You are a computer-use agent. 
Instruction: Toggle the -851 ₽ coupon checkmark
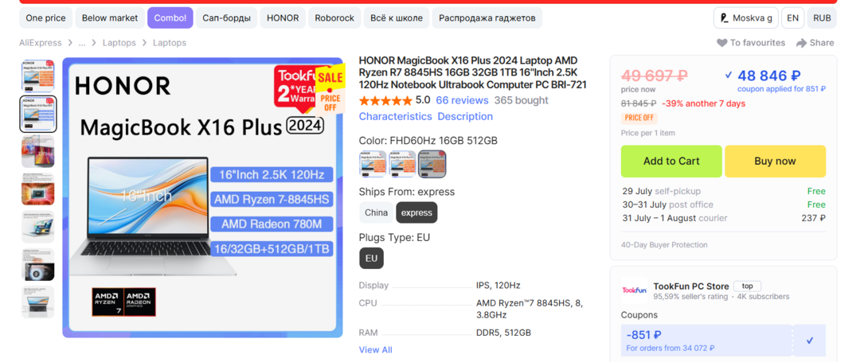point(810,341)
